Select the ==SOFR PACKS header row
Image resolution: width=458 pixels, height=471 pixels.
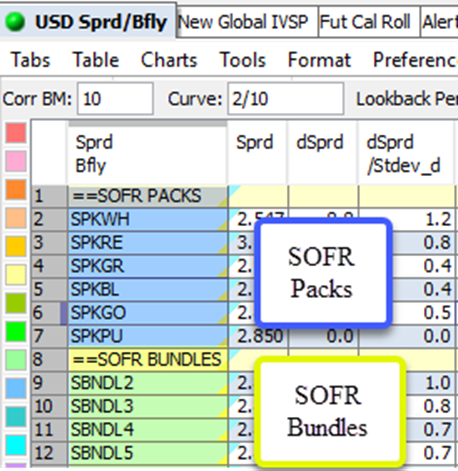point(148,196)
